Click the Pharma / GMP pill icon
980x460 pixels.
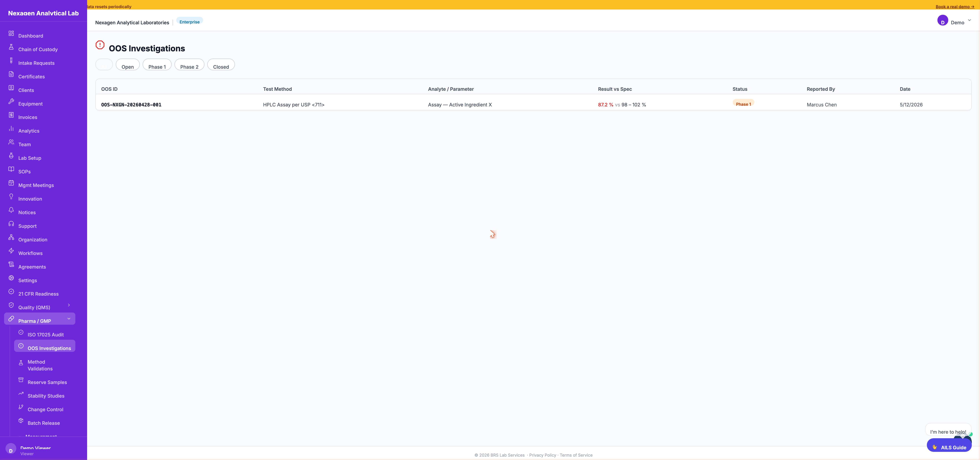[11, 319]
